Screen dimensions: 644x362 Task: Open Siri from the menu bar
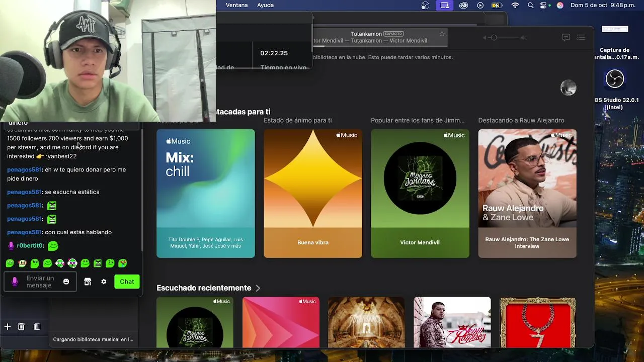[x=560, y=5]
